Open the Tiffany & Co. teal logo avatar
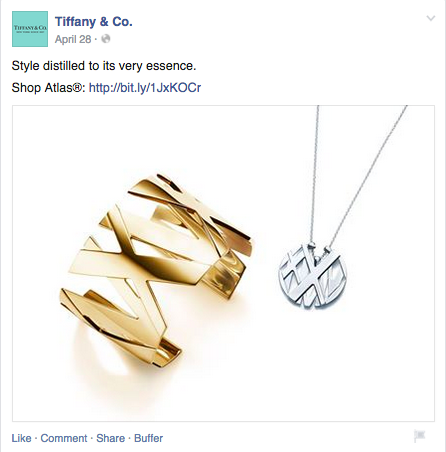 tap(30, 29)
